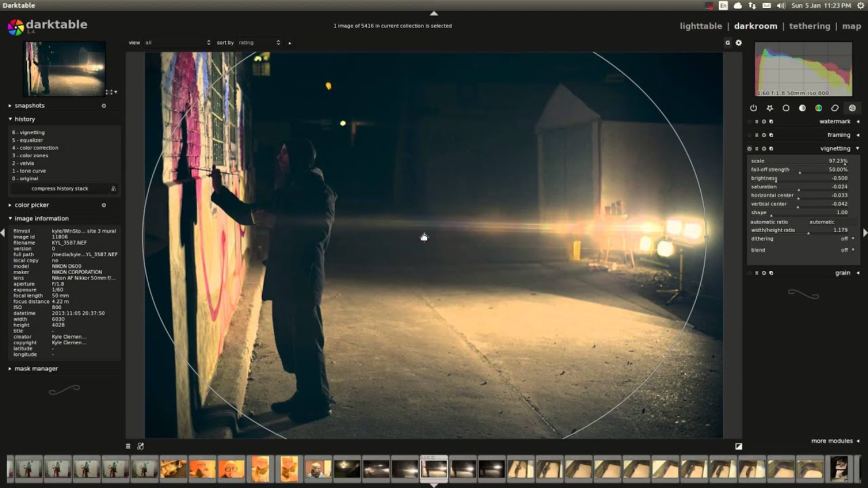Open the network indicator in tray
Image resolution: width=868 pixels, height=488 pixels.
(752, 5)
